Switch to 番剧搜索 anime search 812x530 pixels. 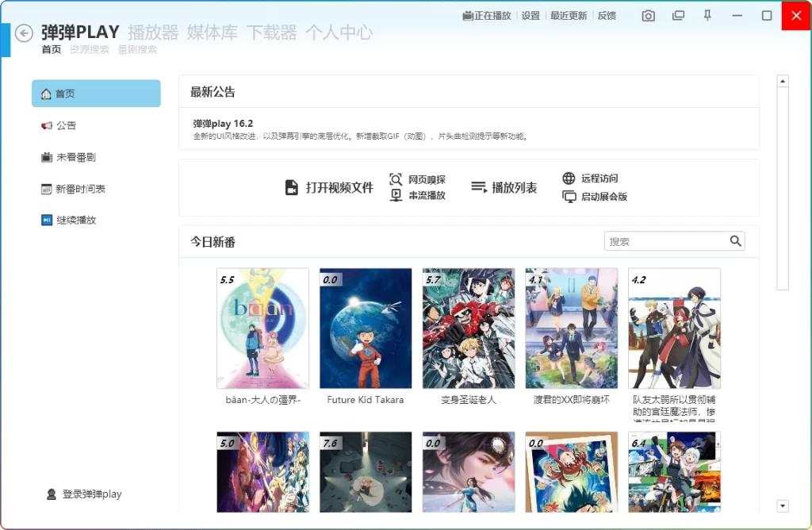pyautogui.click(x=136, y=49)
